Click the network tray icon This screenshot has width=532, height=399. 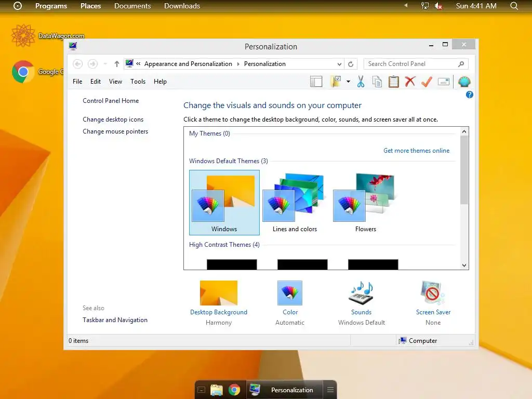click(x=425, y=6)
